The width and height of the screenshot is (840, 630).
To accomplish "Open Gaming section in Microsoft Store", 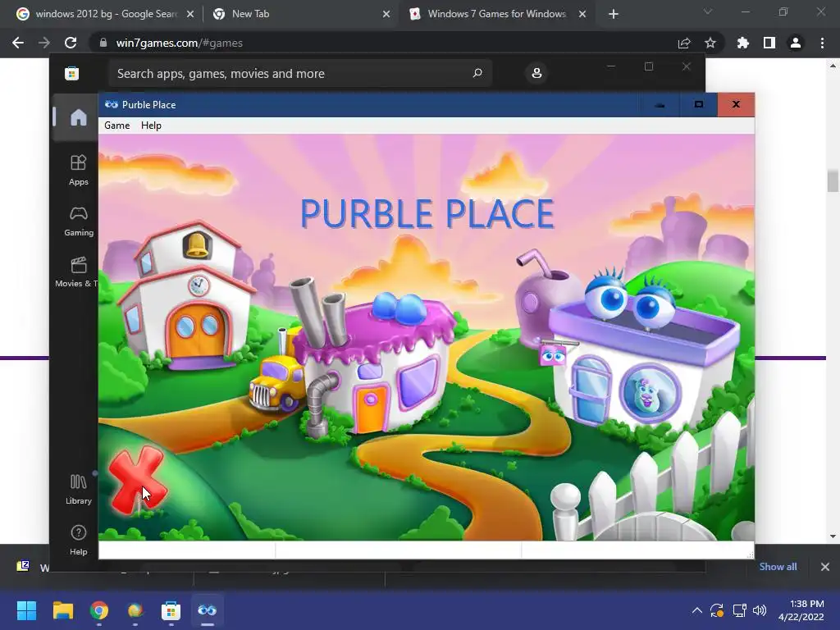I will 78,221.
